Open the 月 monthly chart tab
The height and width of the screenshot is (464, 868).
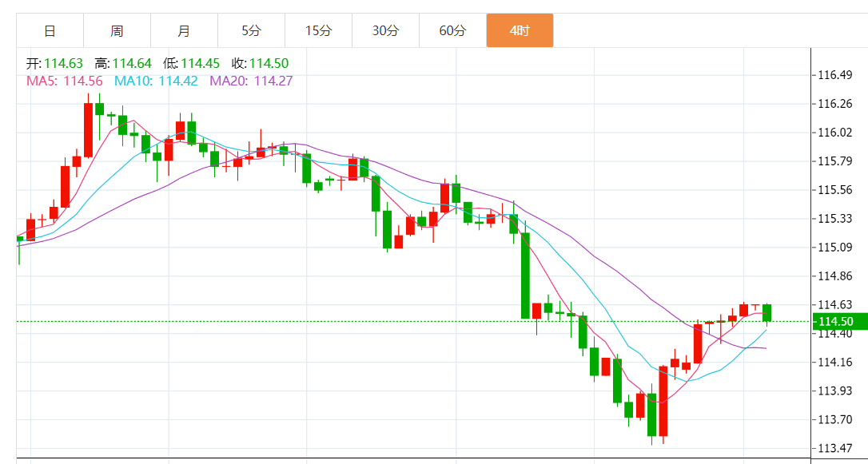(x=184, y=31)
